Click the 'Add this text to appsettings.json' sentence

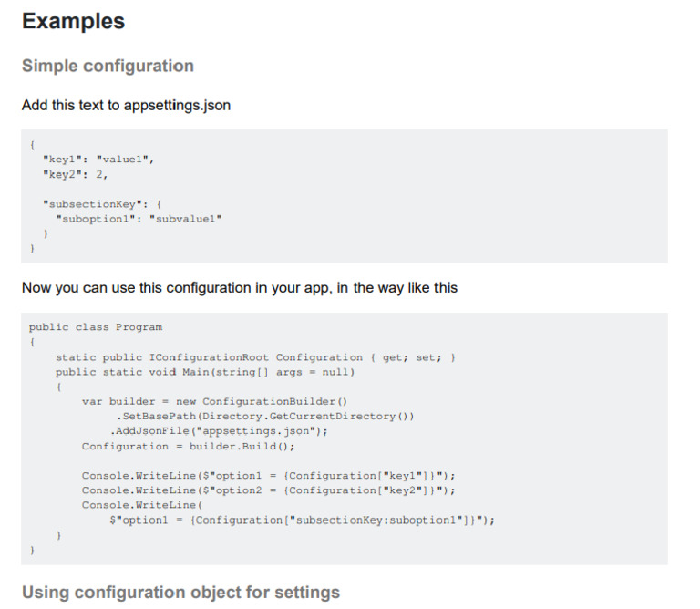[x=126, y=106]
